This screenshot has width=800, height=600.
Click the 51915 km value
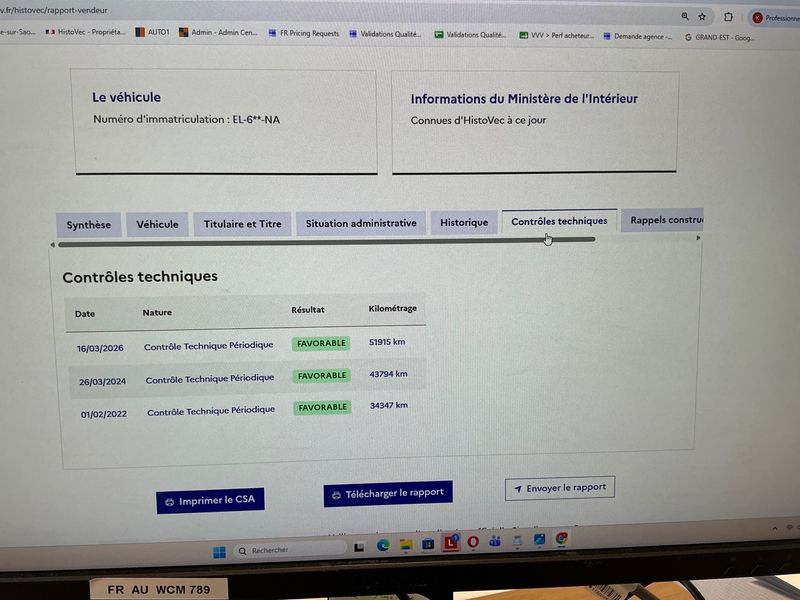[387, 342]
